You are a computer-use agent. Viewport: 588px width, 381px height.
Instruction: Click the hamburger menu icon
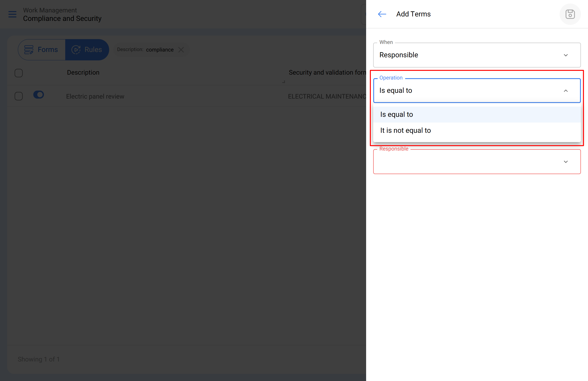click(12, 14)
